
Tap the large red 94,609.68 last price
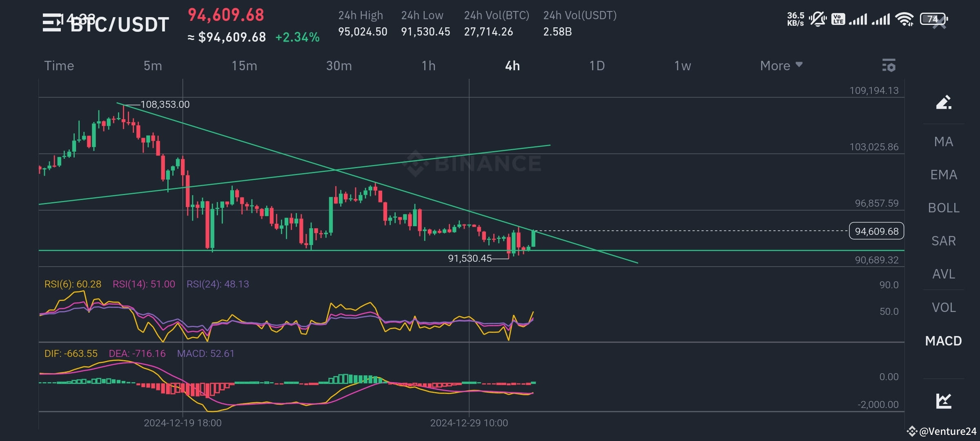click(x=226, y=15)
